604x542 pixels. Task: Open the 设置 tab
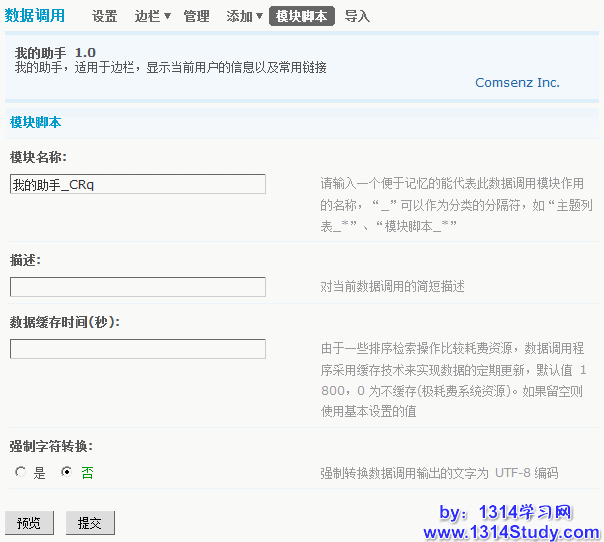[104, 16]
